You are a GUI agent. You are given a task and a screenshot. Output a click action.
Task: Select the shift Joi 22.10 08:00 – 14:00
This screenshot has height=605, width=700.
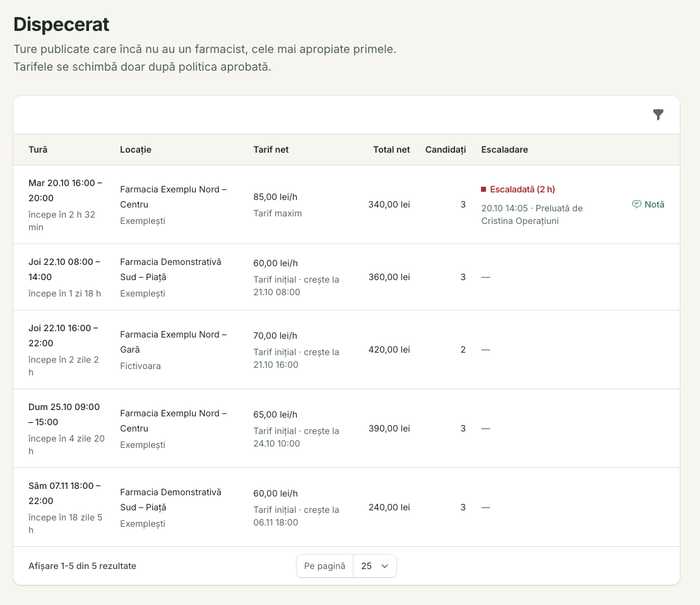[x=65, y=269]
